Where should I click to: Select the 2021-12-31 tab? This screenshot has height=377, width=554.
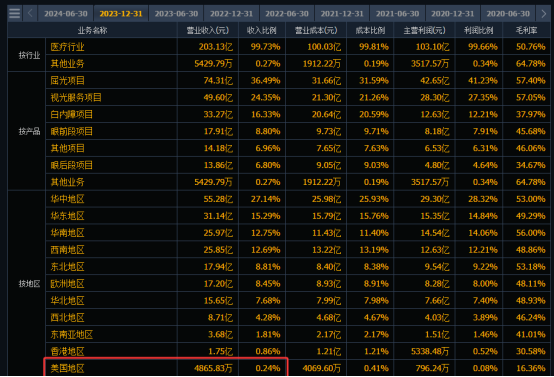(342, 13)
